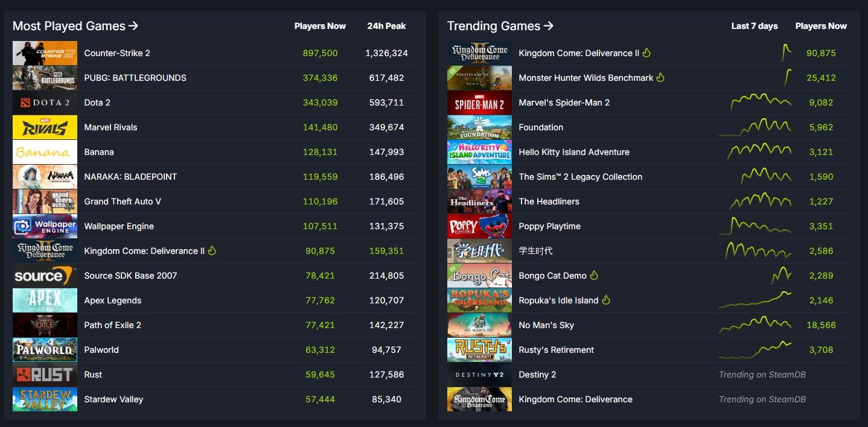Open the Rust game logo thumbnail
The height and width of the screenshot is (427, 868).
[45, 375]
